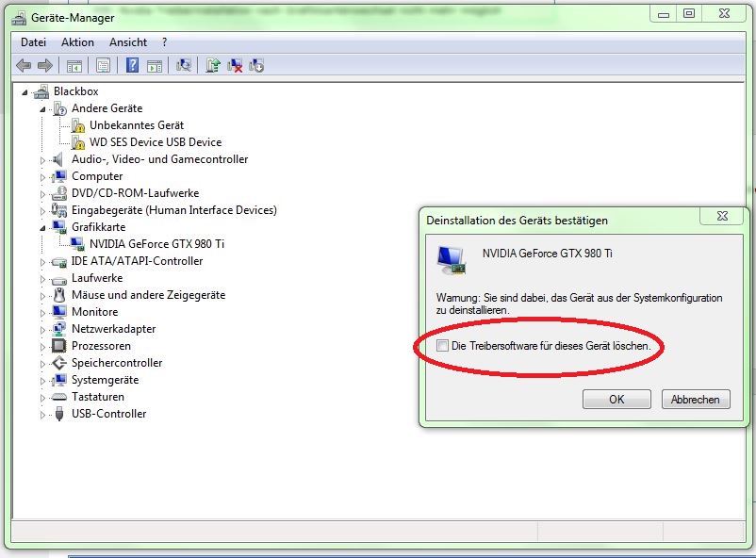Collapse the Blackbox root node
Viewport: 756px width, 558px height.
coord(25,92)
